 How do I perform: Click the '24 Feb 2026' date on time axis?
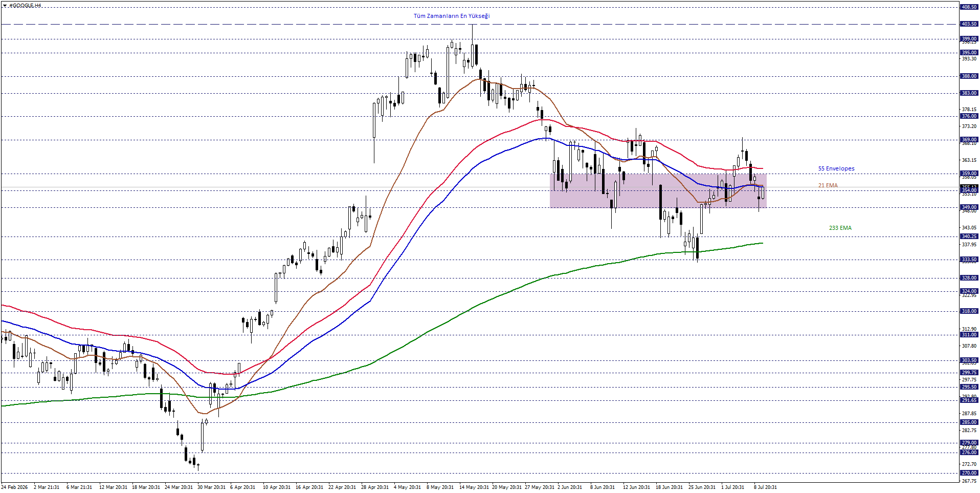tap(14, 487)
